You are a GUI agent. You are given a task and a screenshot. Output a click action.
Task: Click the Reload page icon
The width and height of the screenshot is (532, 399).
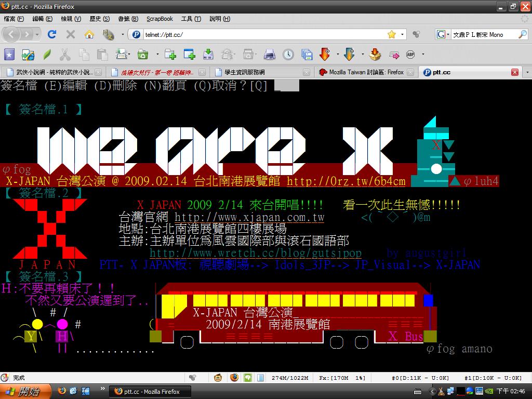pos(51,34)
